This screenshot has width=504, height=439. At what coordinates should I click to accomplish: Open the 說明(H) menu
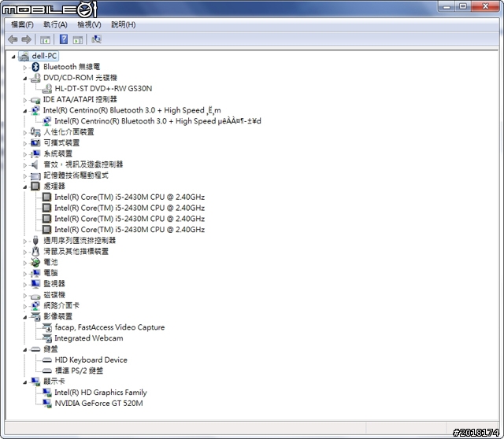tap(124, 24)
